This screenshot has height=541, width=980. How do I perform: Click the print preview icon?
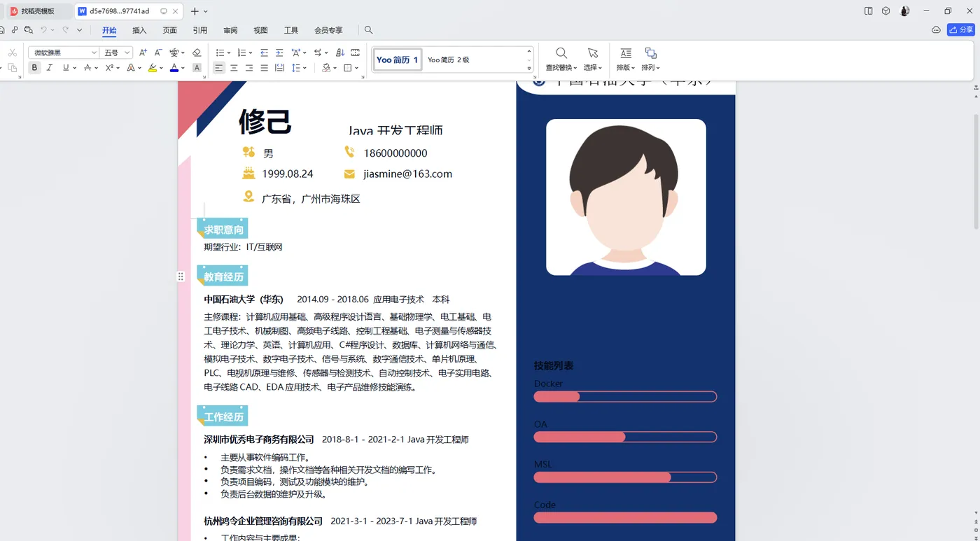[x=29, y=30]
